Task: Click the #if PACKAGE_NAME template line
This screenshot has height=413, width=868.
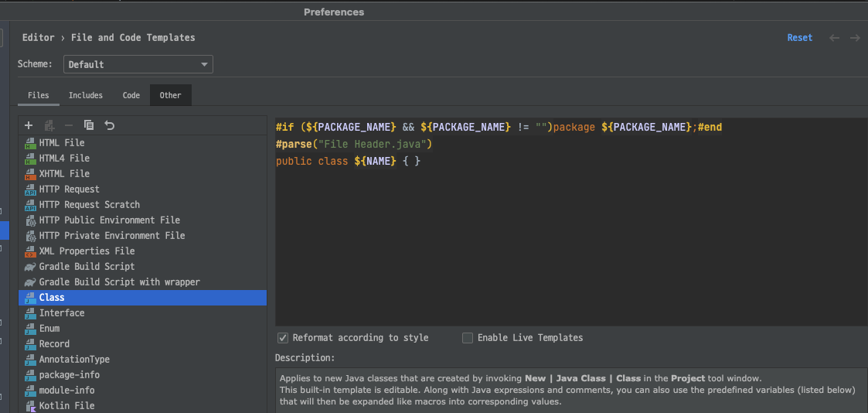Action: pos(499,128)
